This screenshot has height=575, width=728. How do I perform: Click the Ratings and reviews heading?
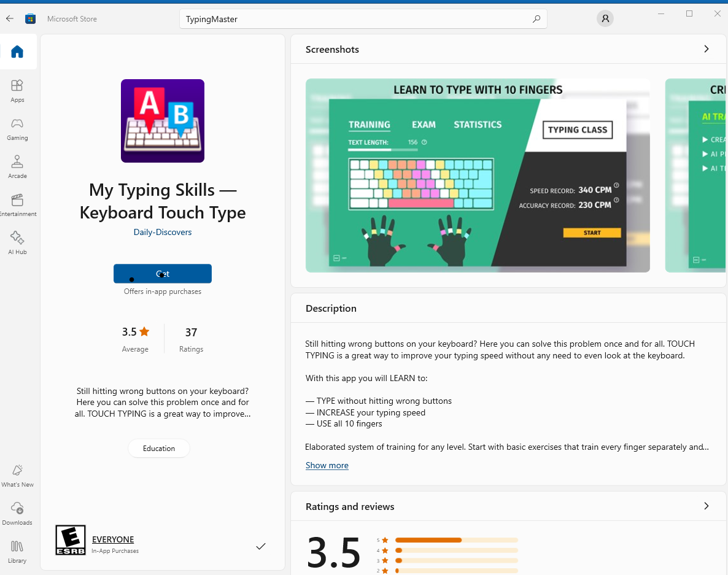point(350,506)
